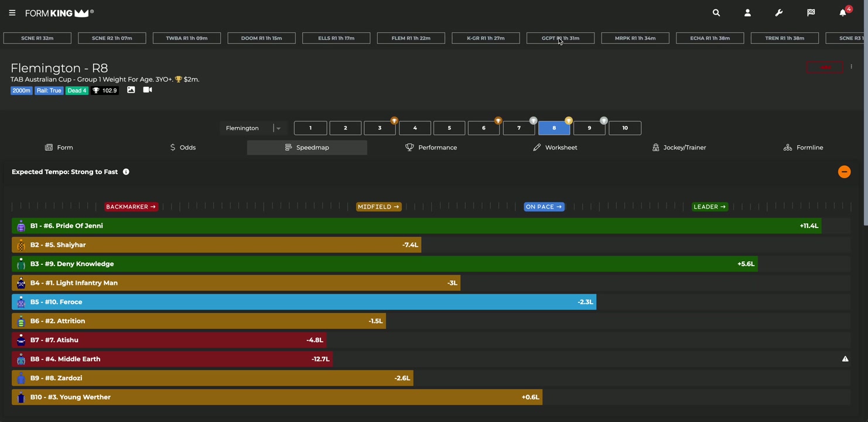868x422 pixels.
Task: Click warning triangle on Middle Earth row
Action: (x=845, y=359)
